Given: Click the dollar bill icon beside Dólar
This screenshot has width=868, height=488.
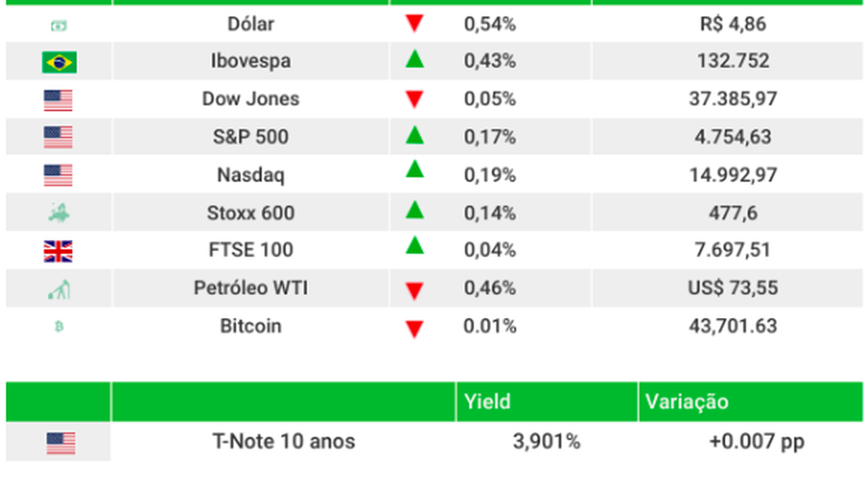Looking at the screenshot, I should [59, 26].
